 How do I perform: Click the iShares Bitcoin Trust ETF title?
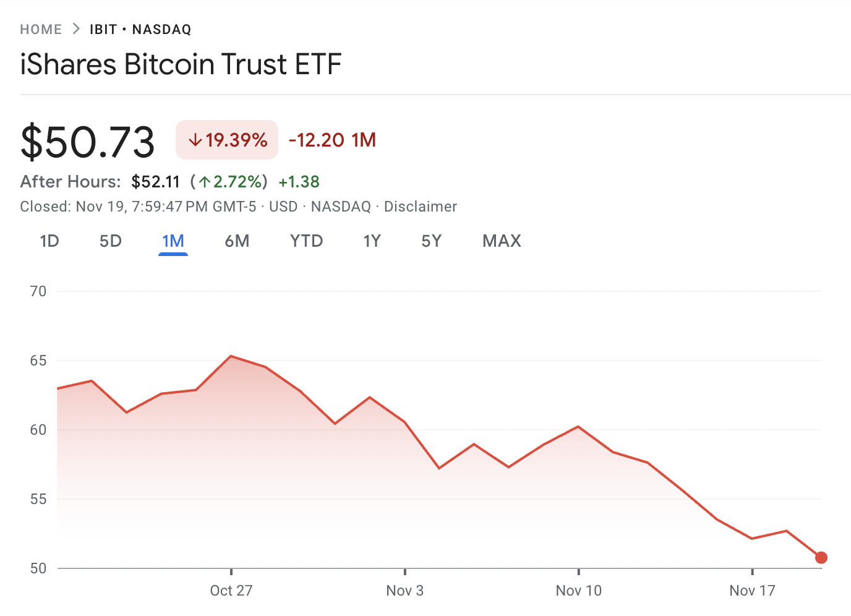tap(181, 64)
